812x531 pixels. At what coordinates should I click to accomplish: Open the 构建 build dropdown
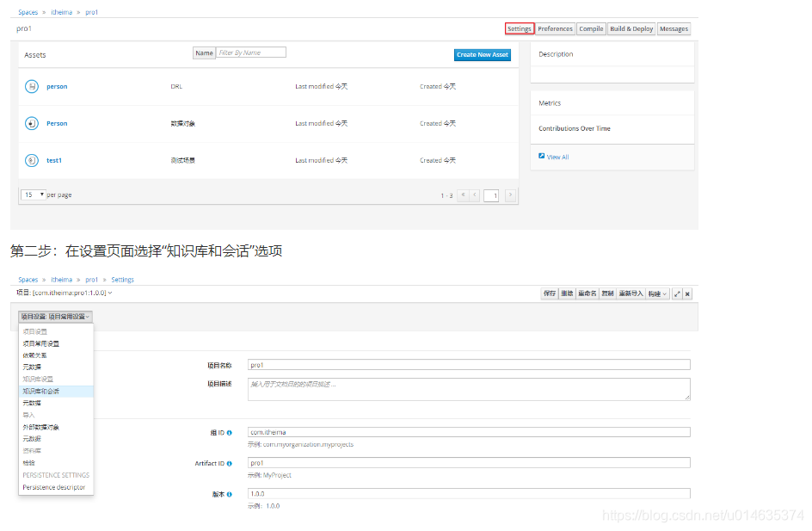[x=657, y=293]
